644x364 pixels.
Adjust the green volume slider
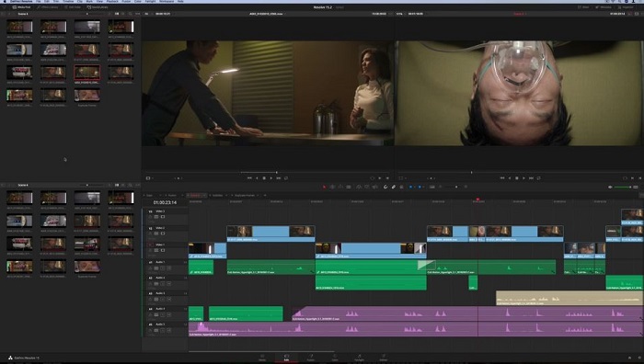(x=623, y=188)
